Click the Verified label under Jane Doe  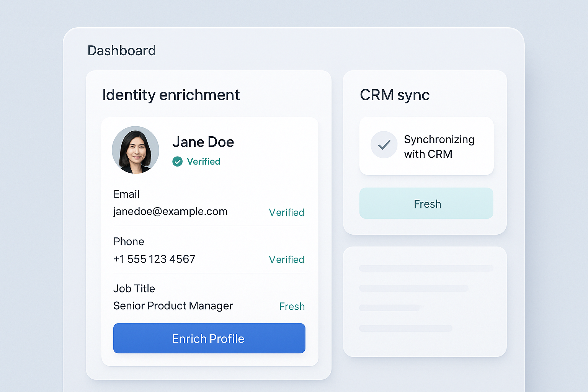tap(203, 162)
